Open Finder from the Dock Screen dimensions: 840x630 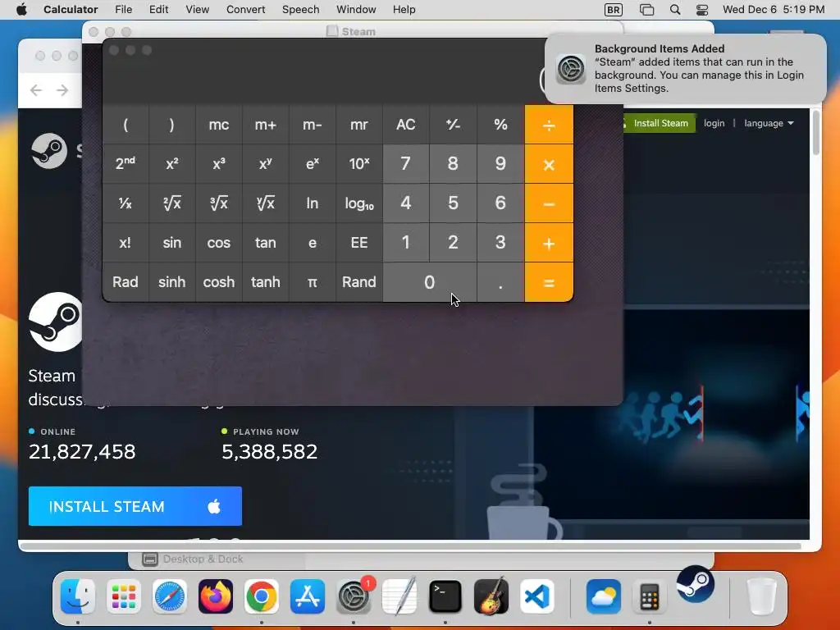pos(78,596)
